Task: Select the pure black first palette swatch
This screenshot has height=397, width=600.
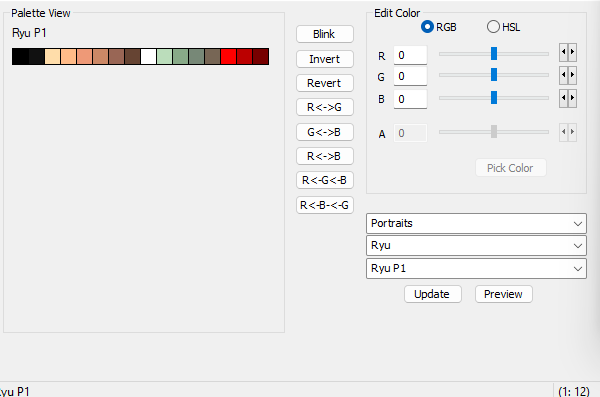Action: (x=20, y=57)
